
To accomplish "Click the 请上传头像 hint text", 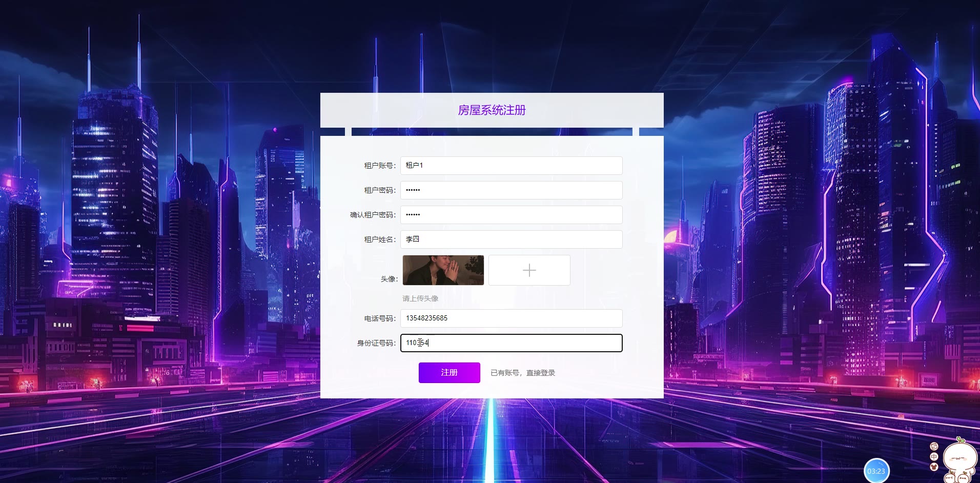I will tap(420, 298).
